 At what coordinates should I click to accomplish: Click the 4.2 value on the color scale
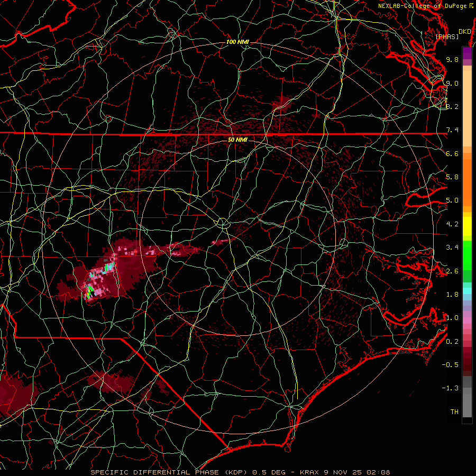tap(452, 224)
